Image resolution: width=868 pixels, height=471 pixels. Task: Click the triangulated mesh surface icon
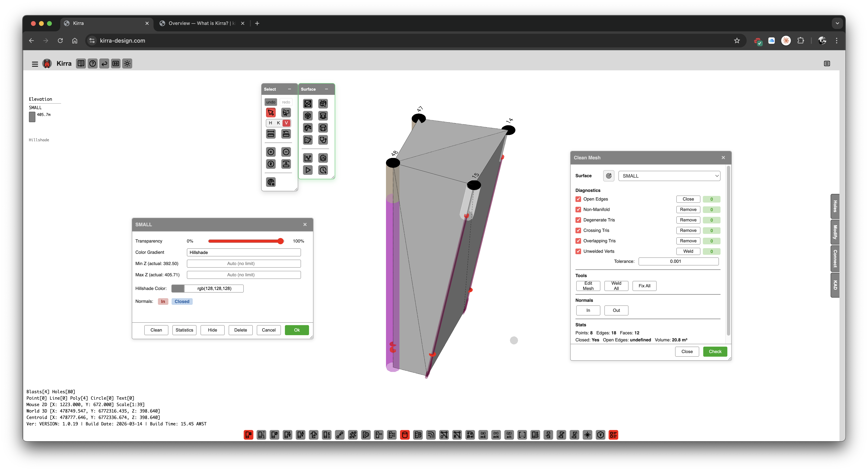308,104
